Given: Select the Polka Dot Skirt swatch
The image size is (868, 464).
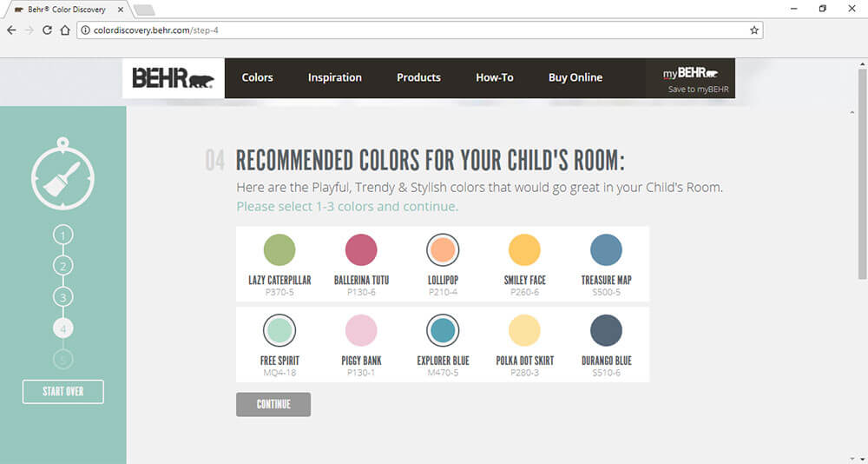Looking at the screenshot, I should point(524,330).
